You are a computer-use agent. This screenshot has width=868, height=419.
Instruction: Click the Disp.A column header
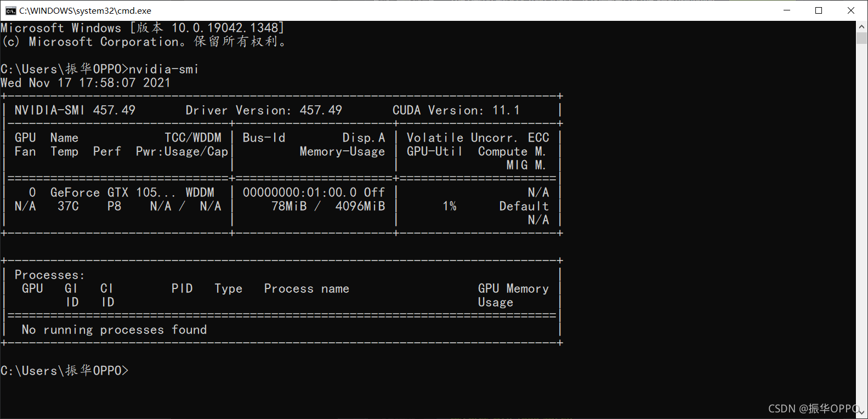coord(364,138)
